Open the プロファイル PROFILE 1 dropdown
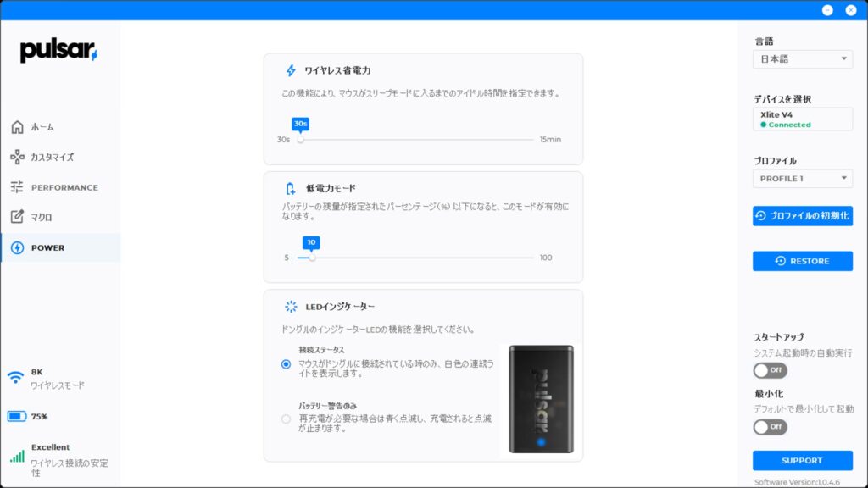868x488 pixels. click(802, 179)
